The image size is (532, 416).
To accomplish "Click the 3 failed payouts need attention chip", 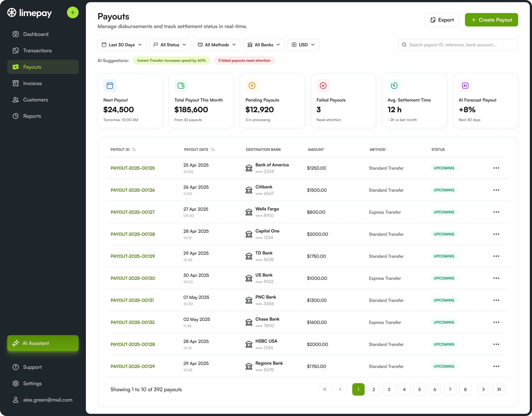I will tap(244, 60).
